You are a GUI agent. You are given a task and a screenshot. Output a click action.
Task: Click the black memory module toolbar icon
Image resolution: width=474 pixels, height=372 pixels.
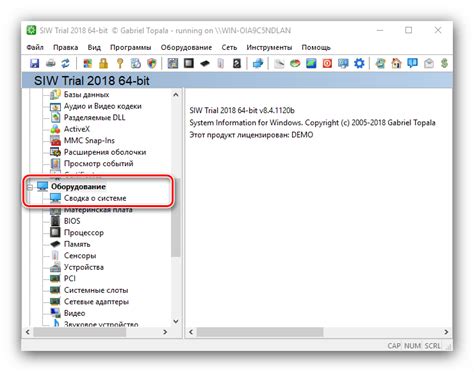click(205, 63)
